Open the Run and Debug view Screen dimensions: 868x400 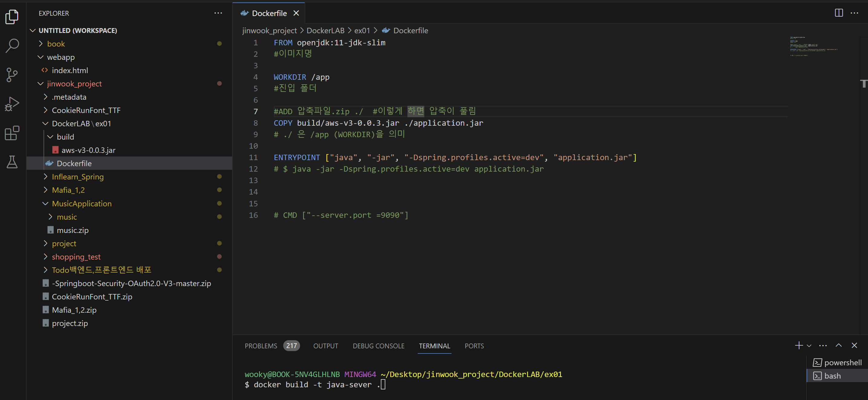point(12,104)
